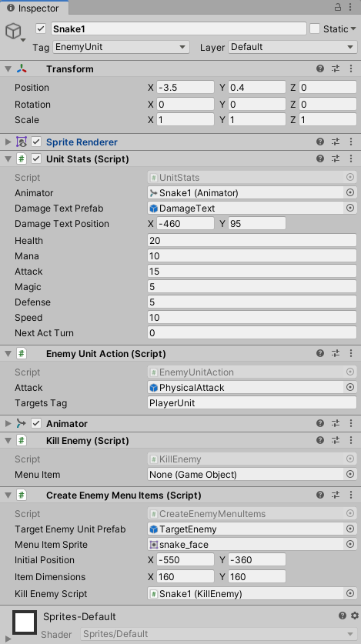Image resolution: width=361 pixels, height=644 pixels.
Task: Open presets for Unit Stats script
Action: [336, 158]
